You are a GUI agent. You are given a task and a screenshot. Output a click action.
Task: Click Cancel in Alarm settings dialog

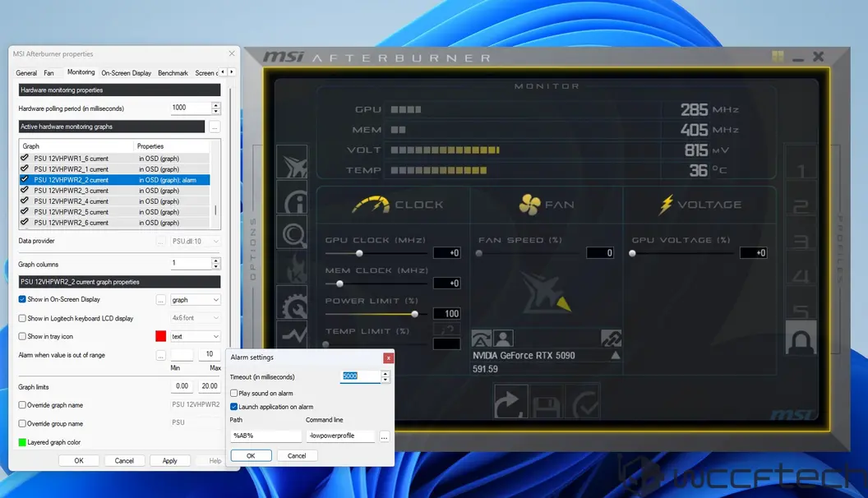tap(297, 456)
